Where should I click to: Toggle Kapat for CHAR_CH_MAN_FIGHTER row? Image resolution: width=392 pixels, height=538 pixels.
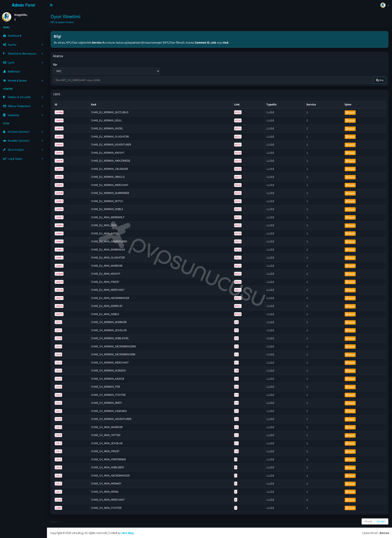(350, 508)
